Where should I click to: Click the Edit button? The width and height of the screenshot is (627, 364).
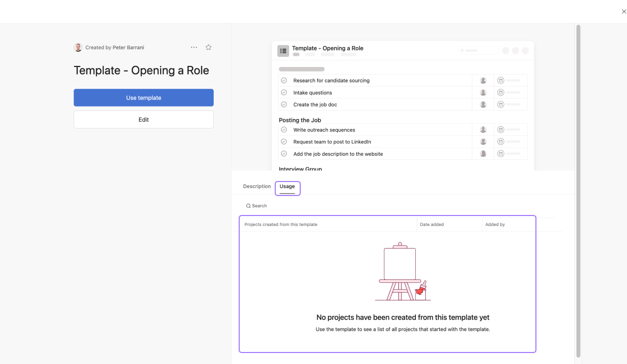coord(144,119)
